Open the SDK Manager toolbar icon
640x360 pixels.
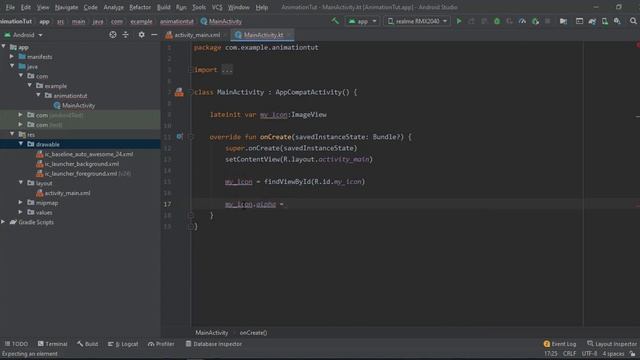(617, 21)
